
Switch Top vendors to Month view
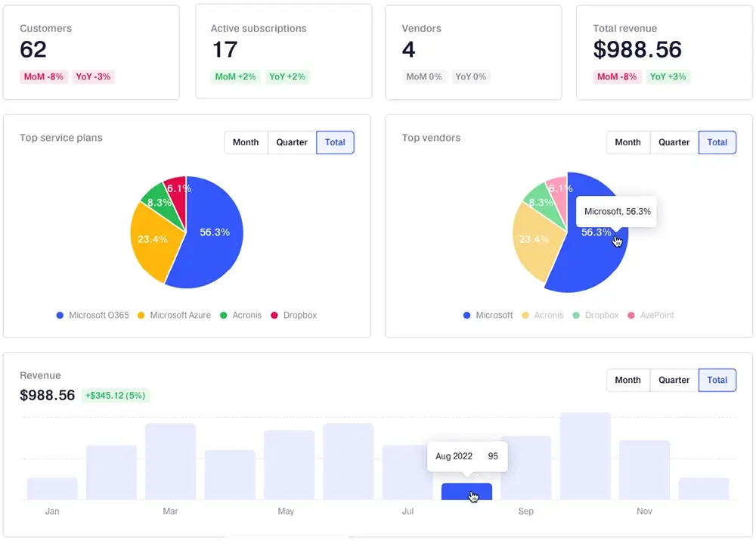point(627,142)
